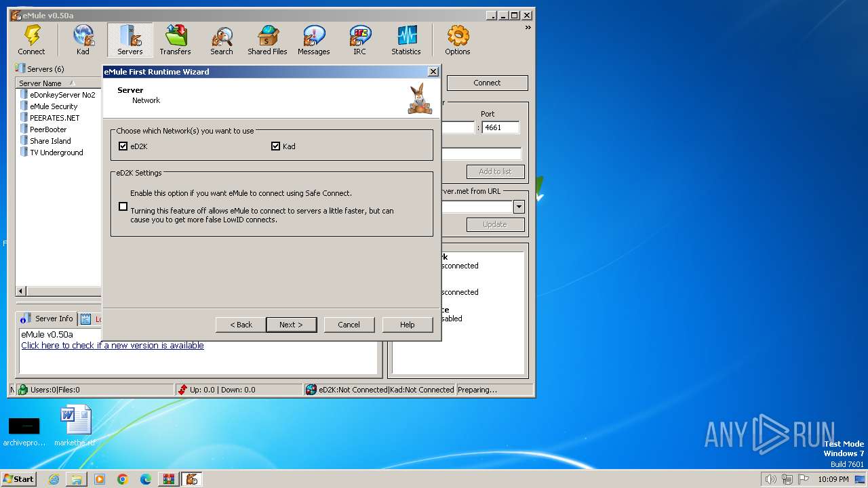Open the Shared Files toolbar icon
The image size is (868, 488).
pyautogui.click(x=267, y=41)
